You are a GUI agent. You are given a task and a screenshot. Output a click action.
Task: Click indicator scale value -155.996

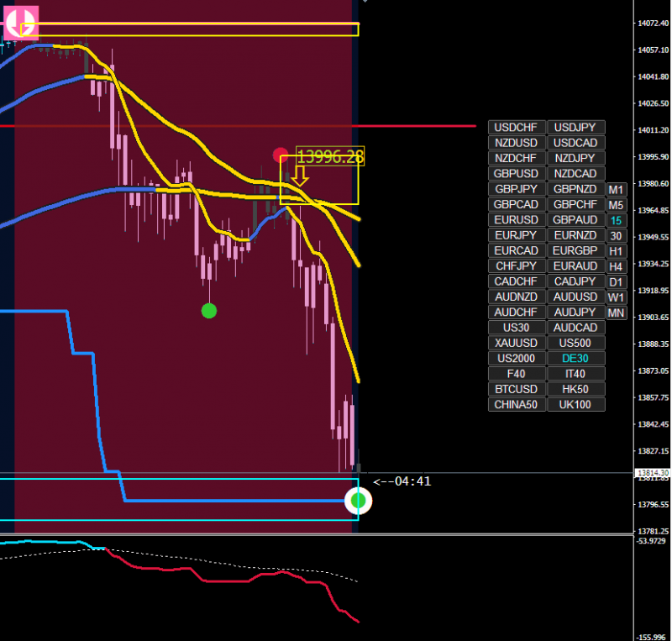click(x=652, y=637)
